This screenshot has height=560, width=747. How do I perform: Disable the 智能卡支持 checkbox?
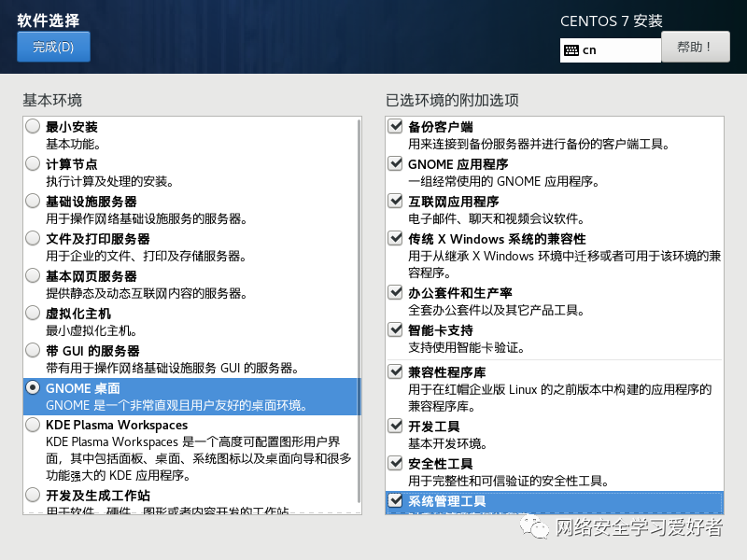tap(395, 329)
